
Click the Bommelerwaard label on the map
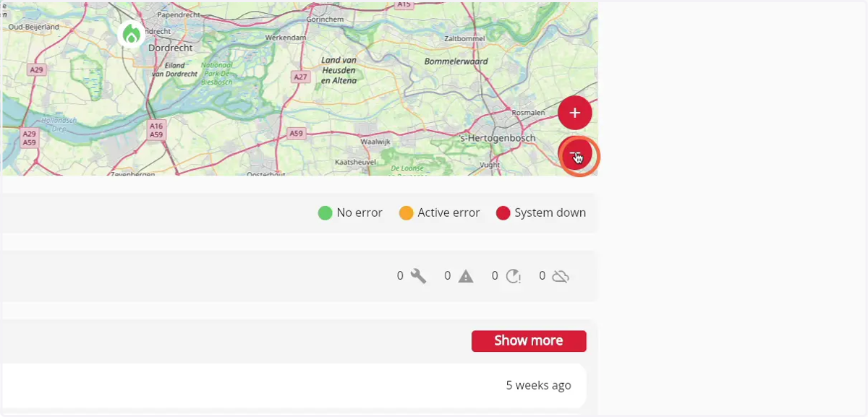(x=456, y=61)
